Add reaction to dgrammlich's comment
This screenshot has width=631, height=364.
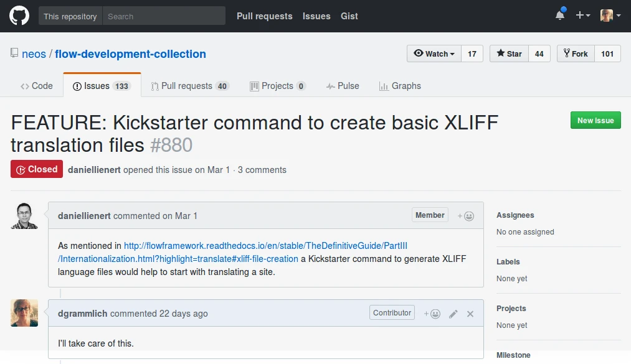click(432, 314)
